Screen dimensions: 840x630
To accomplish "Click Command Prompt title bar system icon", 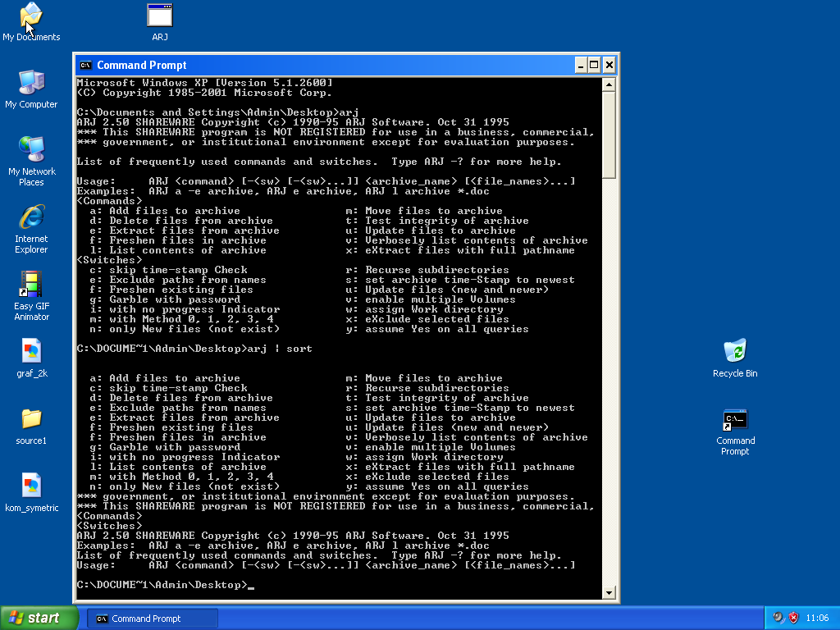I will (85, 66).
